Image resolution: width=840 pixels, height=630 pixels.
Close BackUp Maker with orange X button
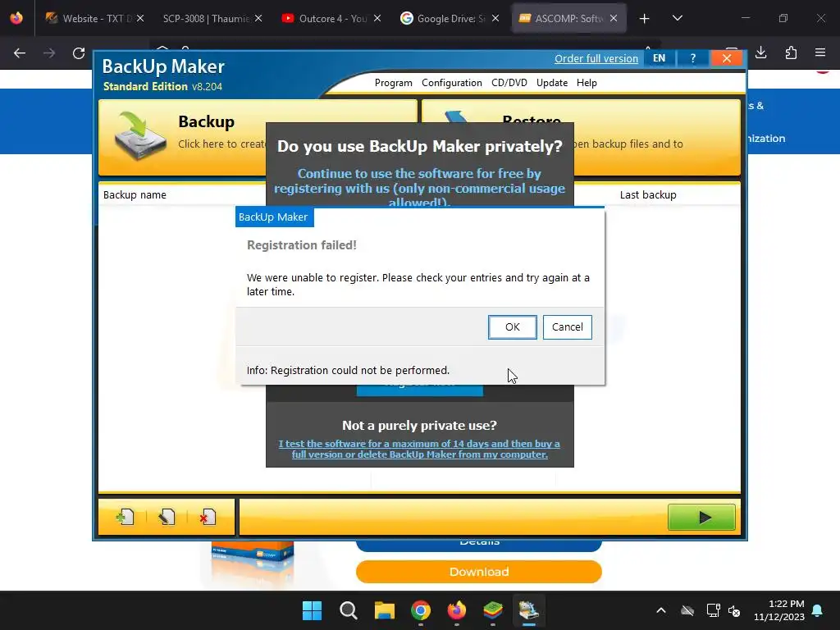(727, 58)
